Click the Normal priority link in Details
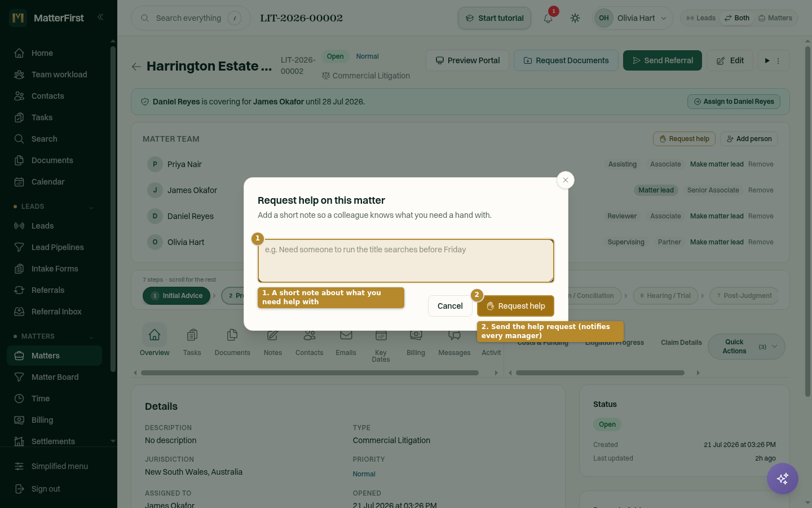The height and width of the screenshot is (508, 812). point(364,474)
